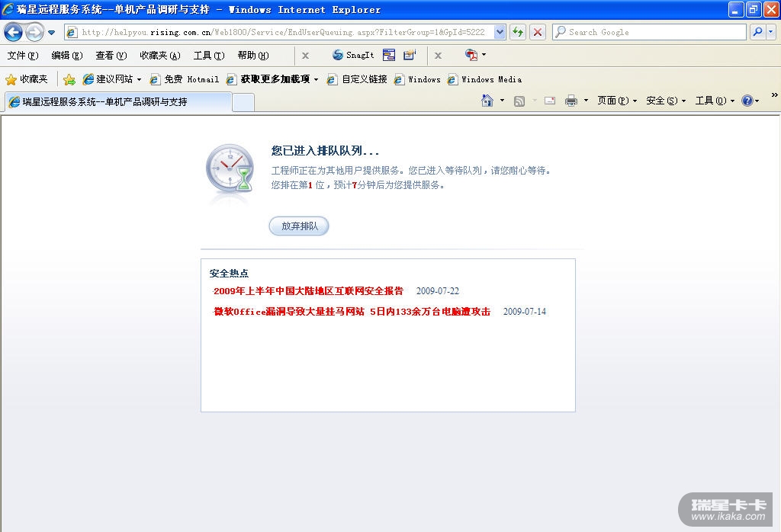Viewport: 781px width, 532px height.
Task: Click the 您已进入排队队列 heading
Action: 325,151
